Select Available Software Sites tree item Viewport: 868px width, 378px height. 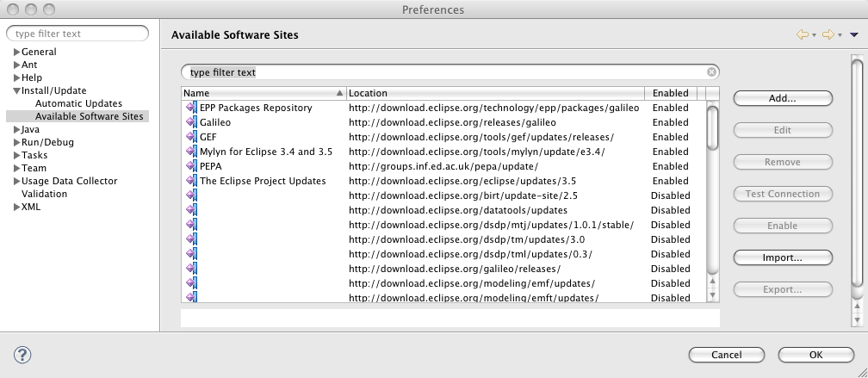90,116
